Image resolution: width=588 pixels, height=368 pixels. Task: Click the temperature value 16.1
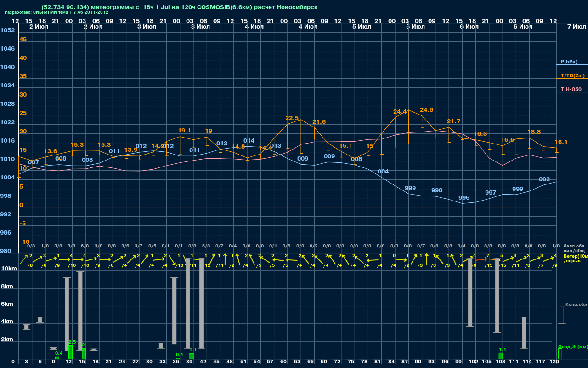coord(561,142)
